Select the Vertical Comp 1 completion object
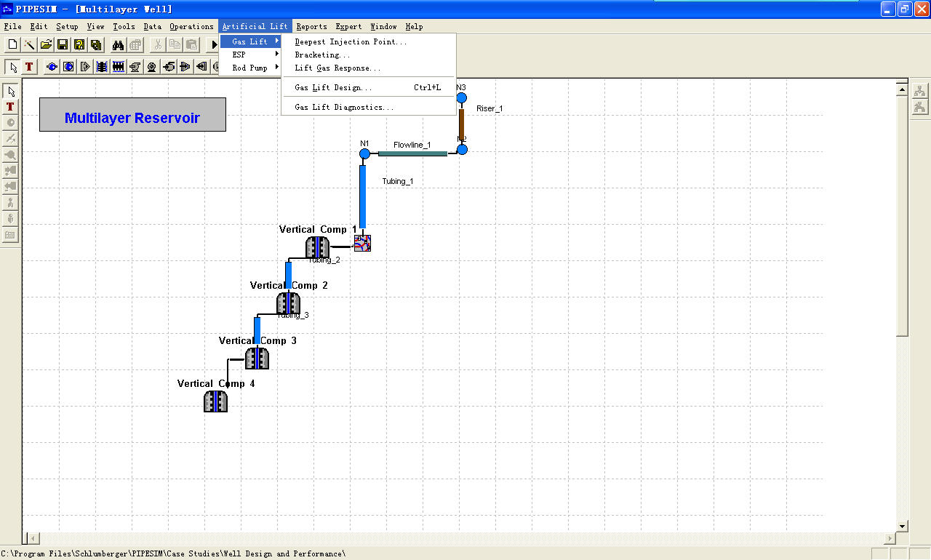This screenshot has width=931, height=560. pos(318,247)
